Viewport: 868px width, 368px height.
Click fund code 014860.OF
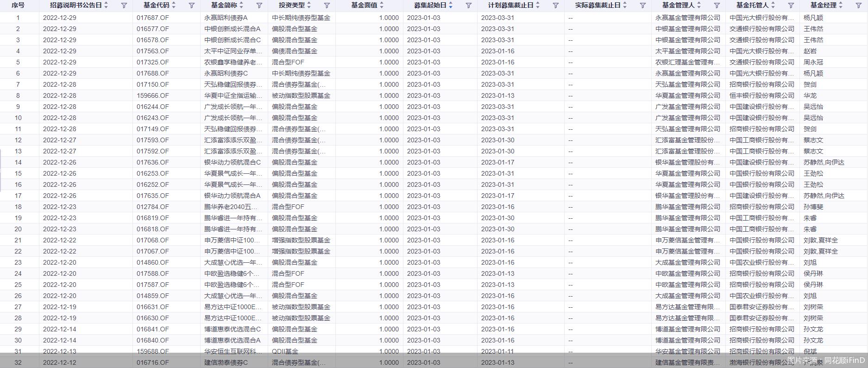(153, 262)
